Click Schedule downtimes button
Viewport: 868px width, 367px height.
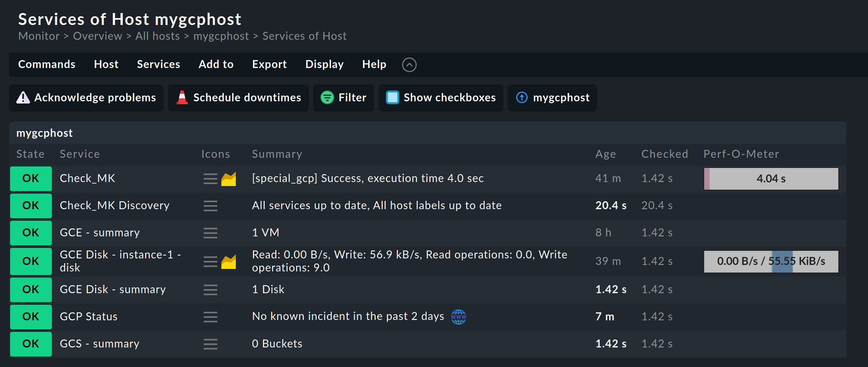coord(238,98)
